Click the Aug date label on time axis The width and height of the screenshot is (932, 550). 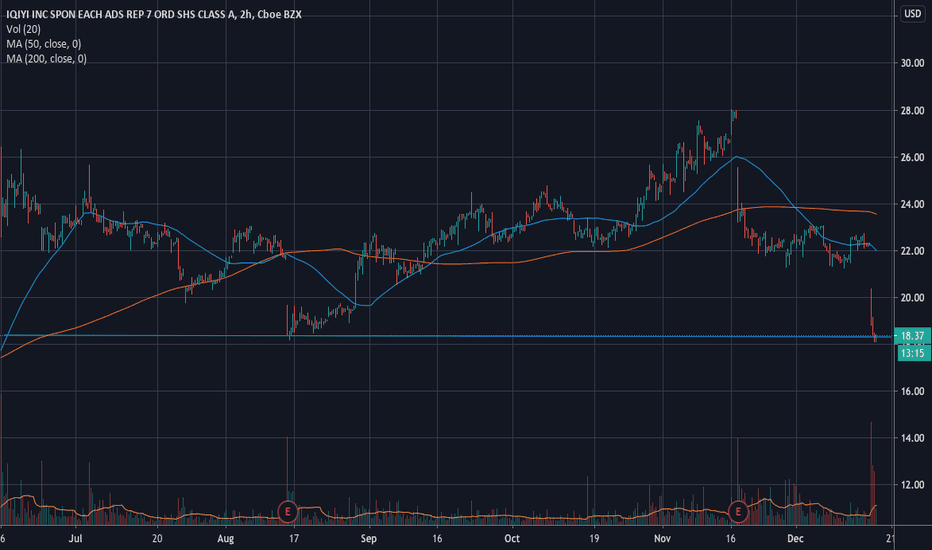pyautogui.click(x=225, y=539)
